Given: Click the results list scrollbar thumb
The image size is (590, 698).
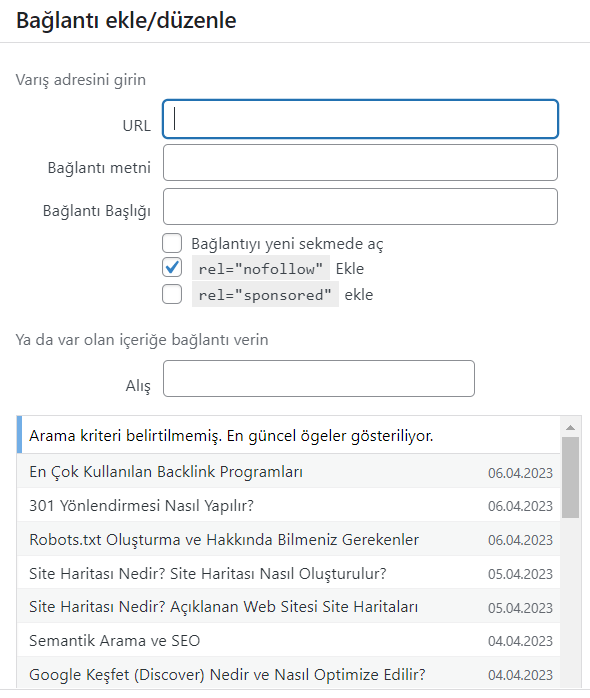Looking at the screenshot, I should point(570,477).
